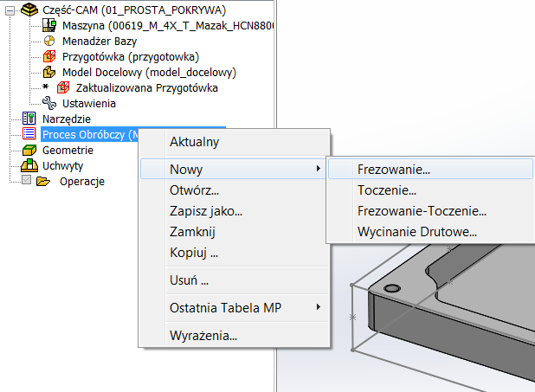Click the Maszyna machine icon
The image size is (535, 392).
pyautogui.click(x=49, y=26)
